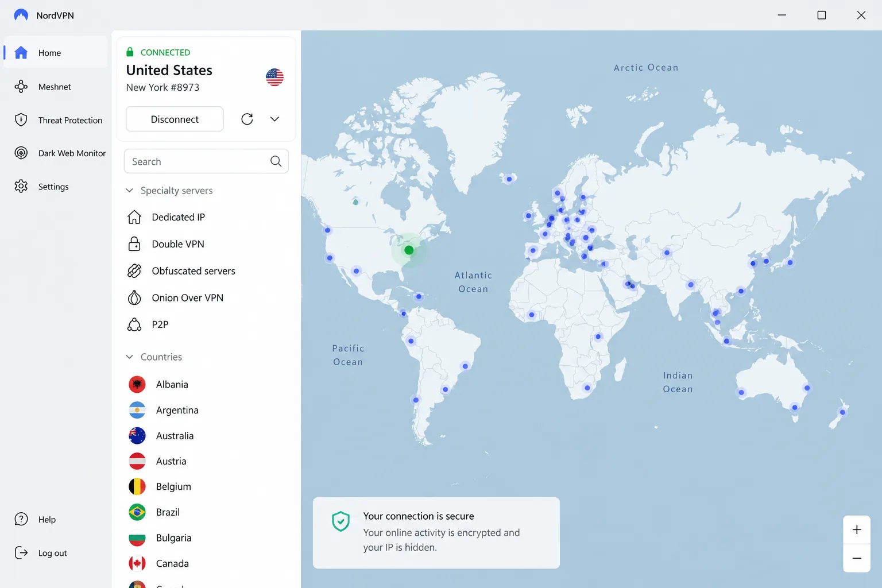Select P2P specialty server
This screenshot has width=882, height=588.
click(207, 324)
